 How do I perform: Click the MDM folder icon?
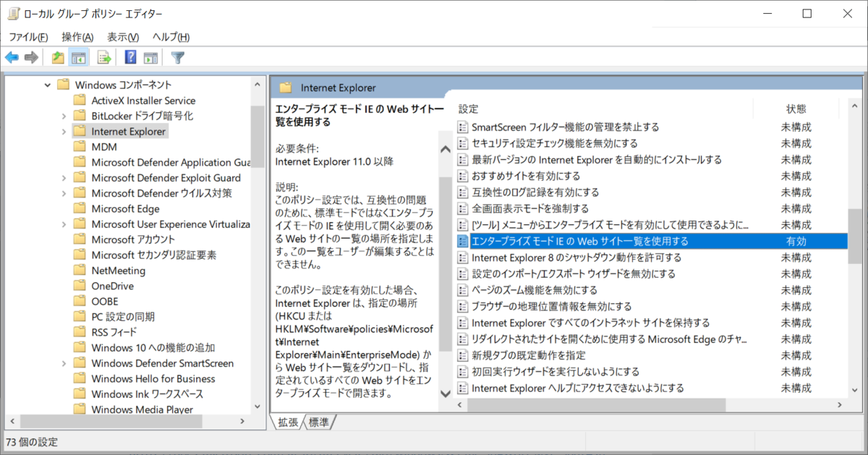pyautogui.click(x=80, y=147)
